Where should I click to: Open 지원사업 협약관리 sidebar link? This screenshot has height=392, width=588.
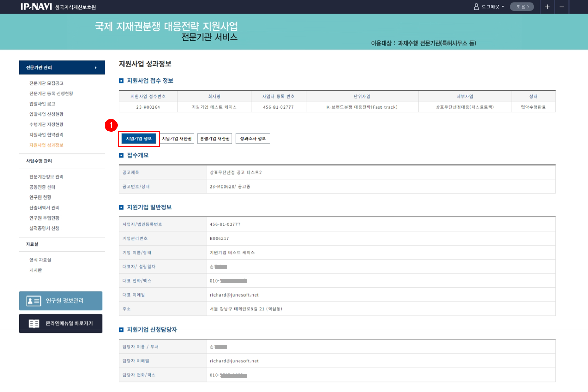click(x=46, y=135)
